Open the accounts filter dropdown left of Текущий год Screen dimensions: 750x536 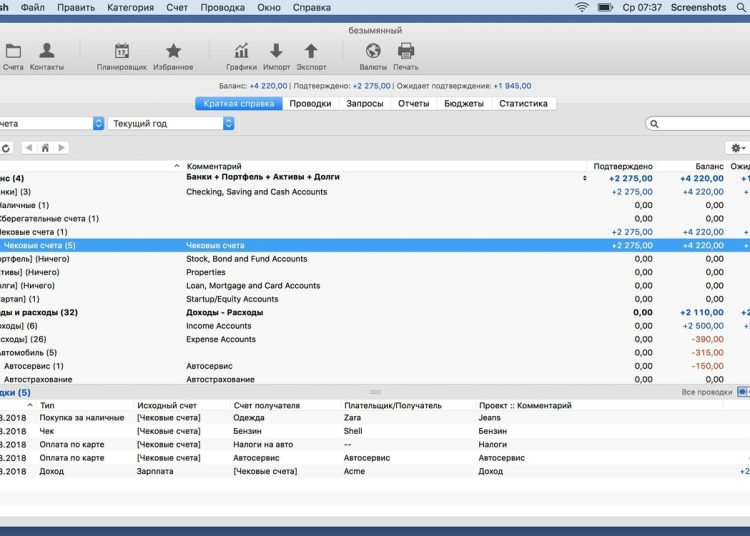coord(50,124)
